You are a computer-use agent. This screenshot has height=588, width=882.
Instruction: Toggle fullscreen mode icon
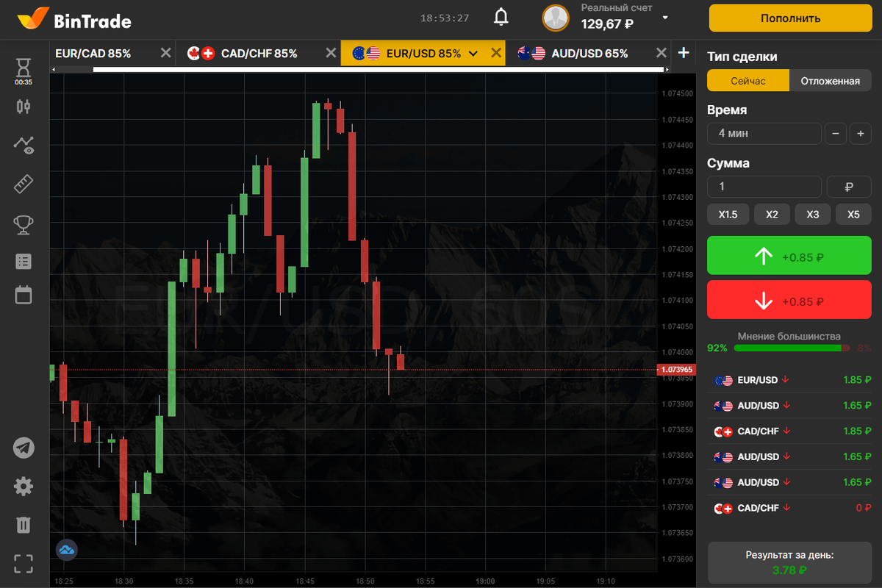click(x=24, y=564)
